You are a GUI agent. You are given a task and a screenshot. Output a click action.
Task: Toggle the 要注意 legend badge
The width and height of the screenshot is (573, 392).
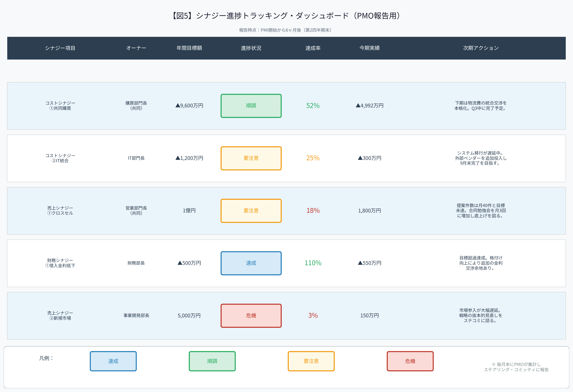coord(311,361)
